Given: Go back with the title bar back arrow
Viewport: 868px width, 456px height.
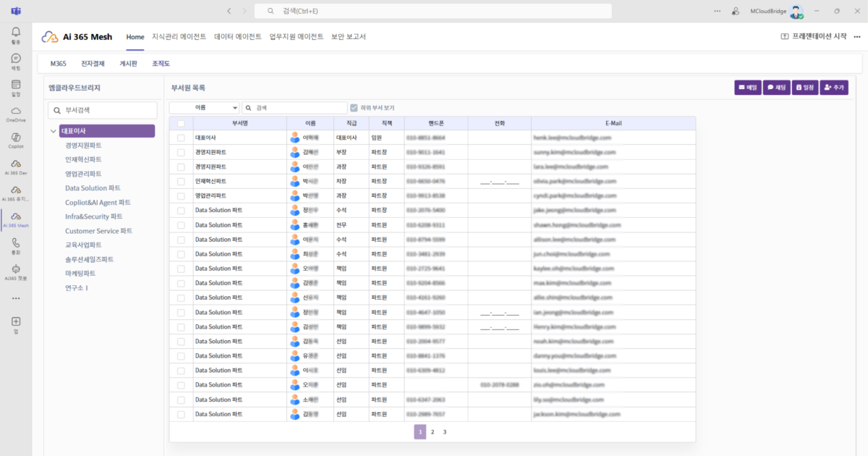Looking at the screenshot, I should tap(229, 11).
